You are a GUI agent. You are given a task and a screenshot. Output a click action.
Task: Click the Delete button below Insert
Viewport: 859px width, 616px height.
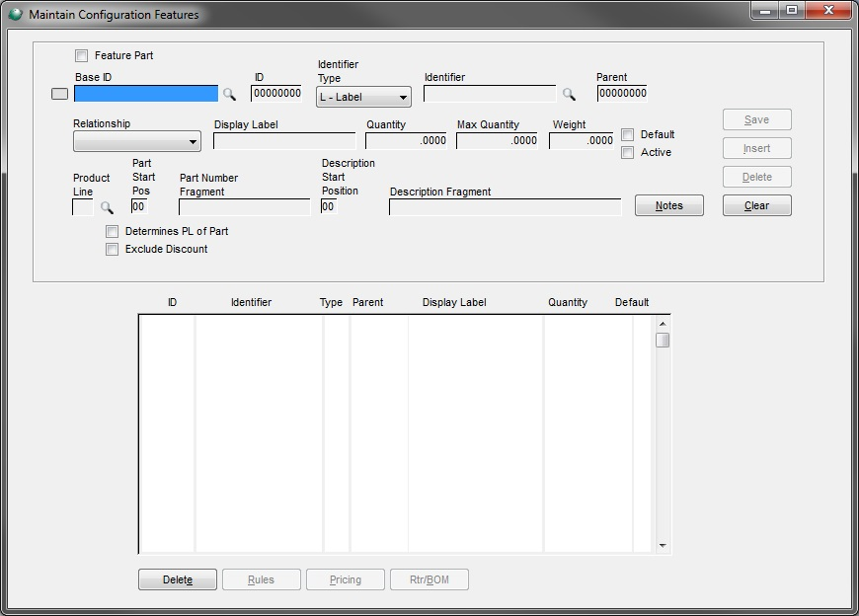tap(756, 177)
